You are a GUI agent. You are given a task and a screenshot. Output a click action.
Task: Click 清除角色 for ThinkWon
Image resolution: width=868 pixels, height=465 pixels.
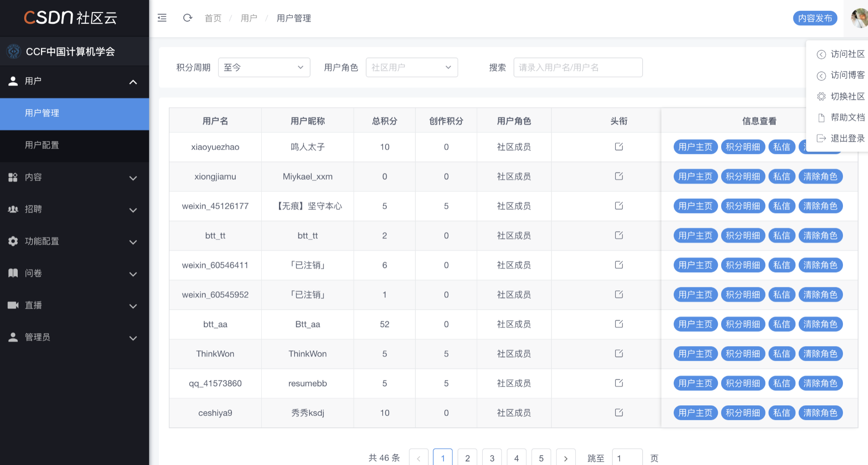click(x=820, y=354)
